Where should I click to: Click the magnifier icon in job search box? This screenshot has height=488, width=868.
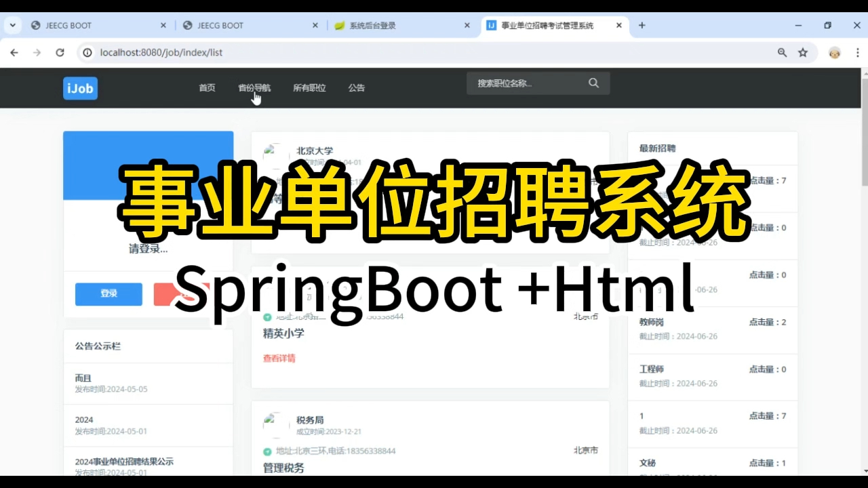593,83
